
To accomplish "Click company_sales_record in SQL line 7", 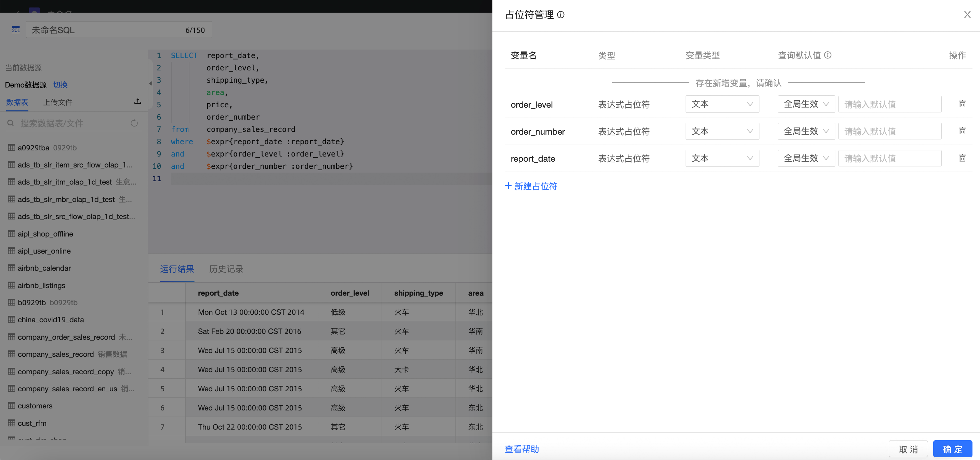I will [x=251, y=129].
